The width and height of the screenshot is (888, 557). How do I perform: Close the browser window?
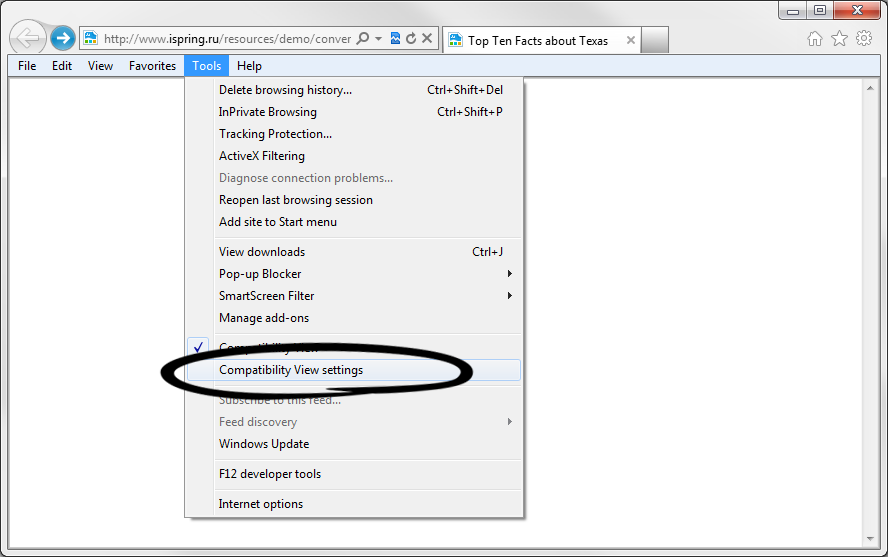[857, 11]
